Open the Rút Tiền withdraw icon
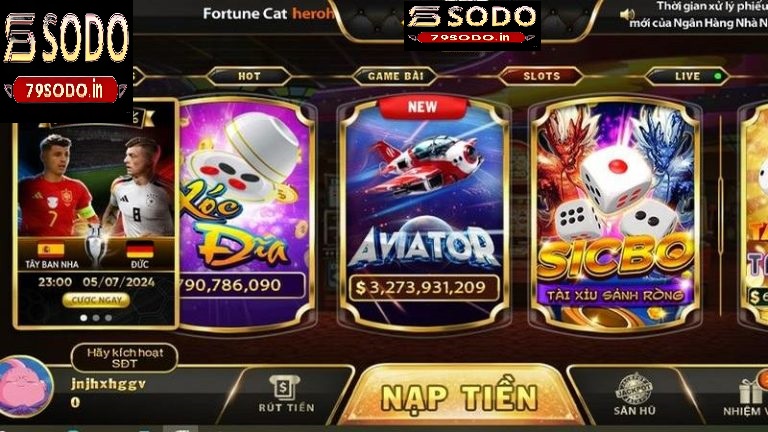Image resolution: width=768 pixels, height=432 pixels. click(x=286, y=394)
